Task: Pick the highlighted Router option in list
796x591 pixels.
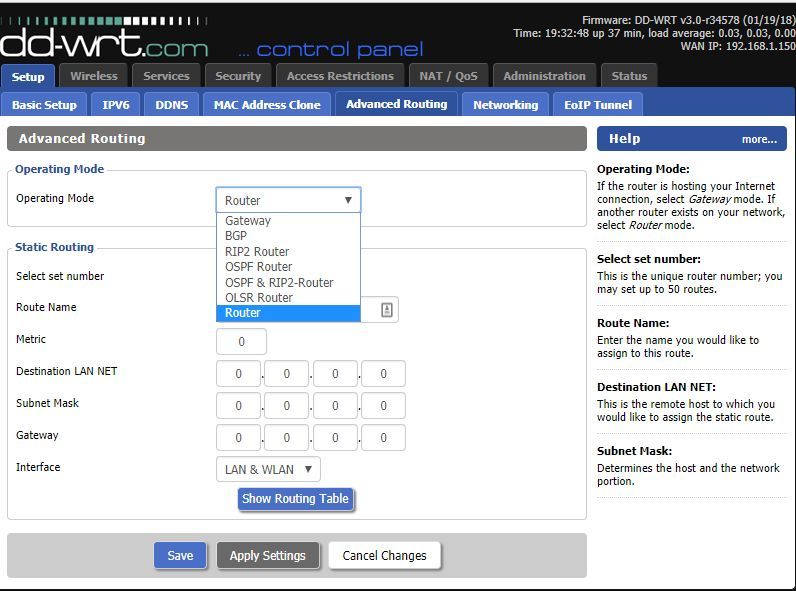Action: 288,313
